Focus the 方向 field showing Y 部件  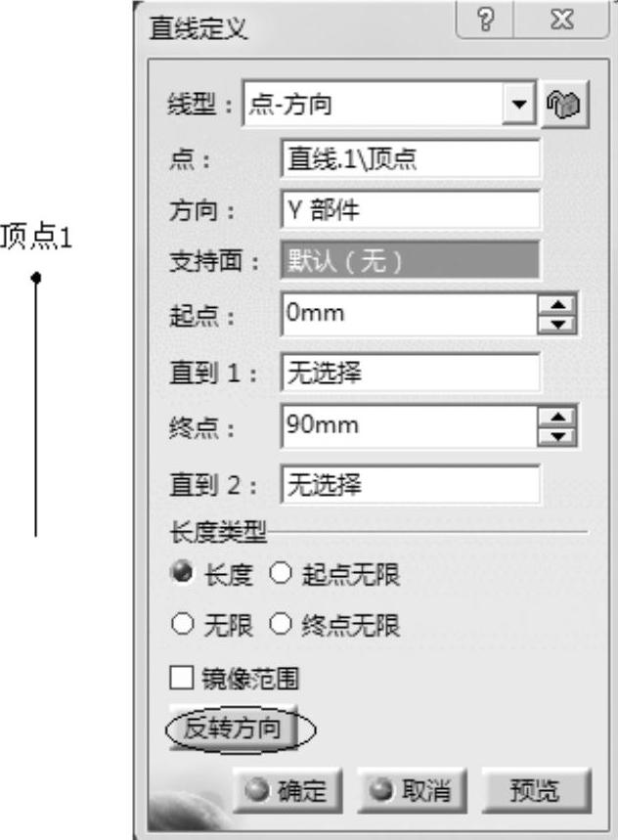(x=410, y=210)
